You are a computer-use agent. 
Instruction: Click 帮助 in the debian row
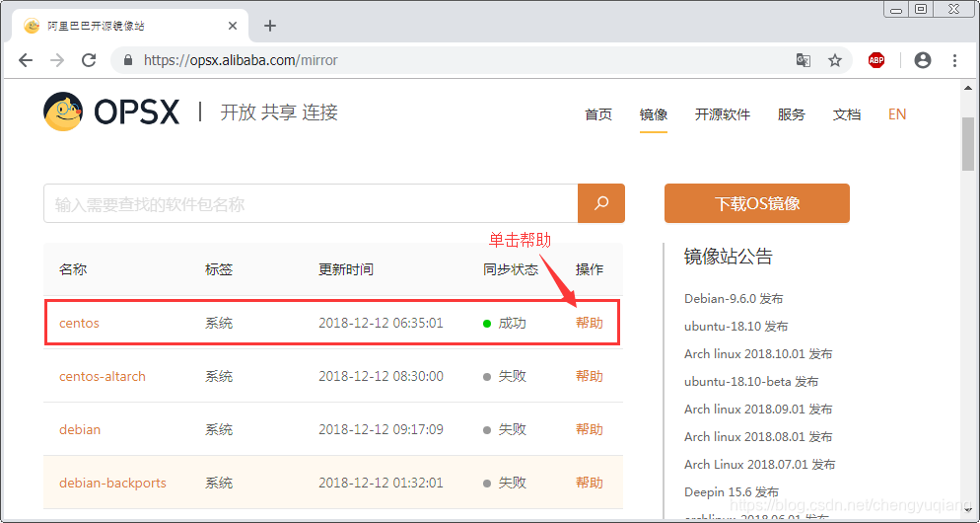590,429
